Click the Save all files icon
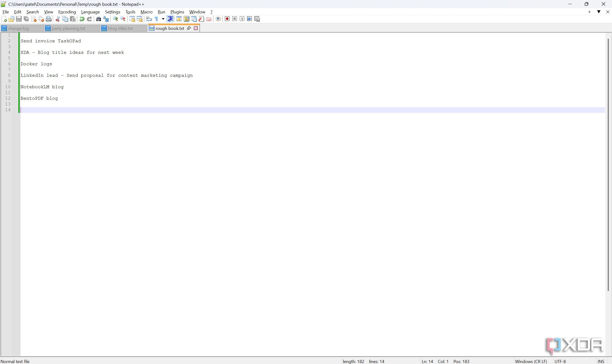 (26, 19)
